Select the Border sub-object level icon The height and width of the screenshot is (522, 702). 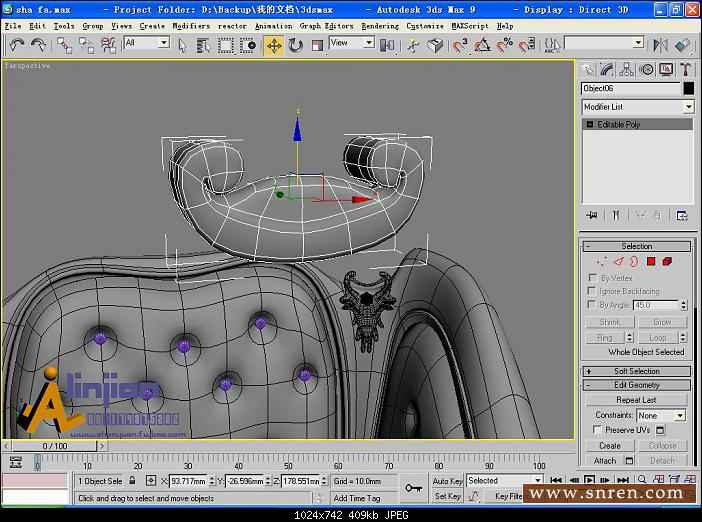coord(634,261)
